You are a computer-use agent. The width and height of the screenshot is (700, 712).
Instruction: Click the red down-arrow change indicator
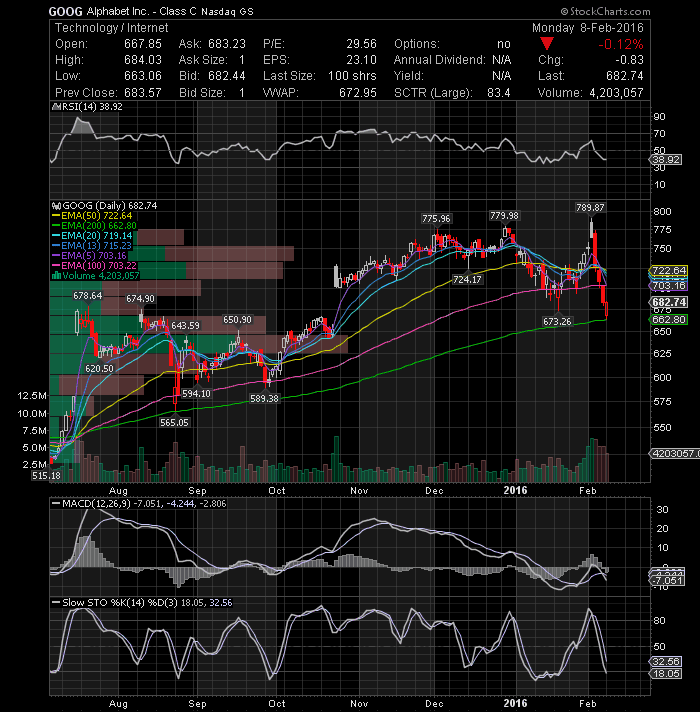pyautogui.click(x=547, y=44)
